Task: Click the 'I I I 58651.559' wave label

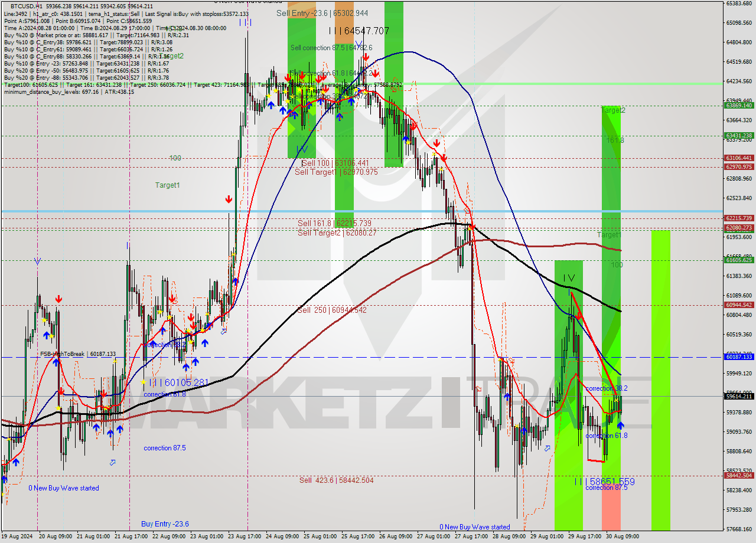Action: [604, 482]
